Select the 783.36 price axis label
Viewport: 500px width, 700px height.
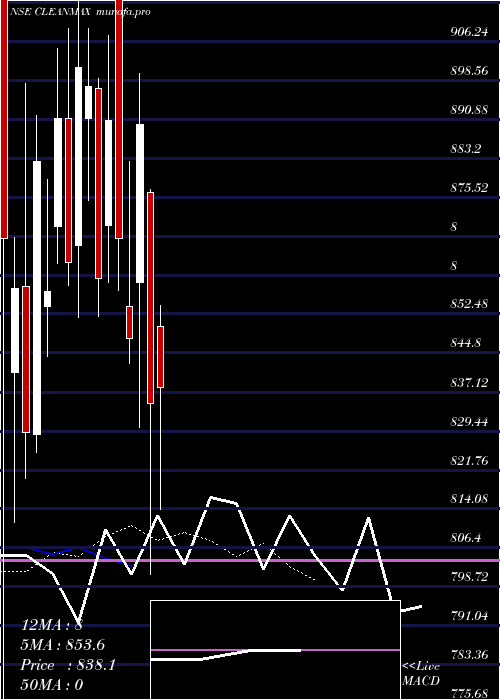click(x=469, y=655)
